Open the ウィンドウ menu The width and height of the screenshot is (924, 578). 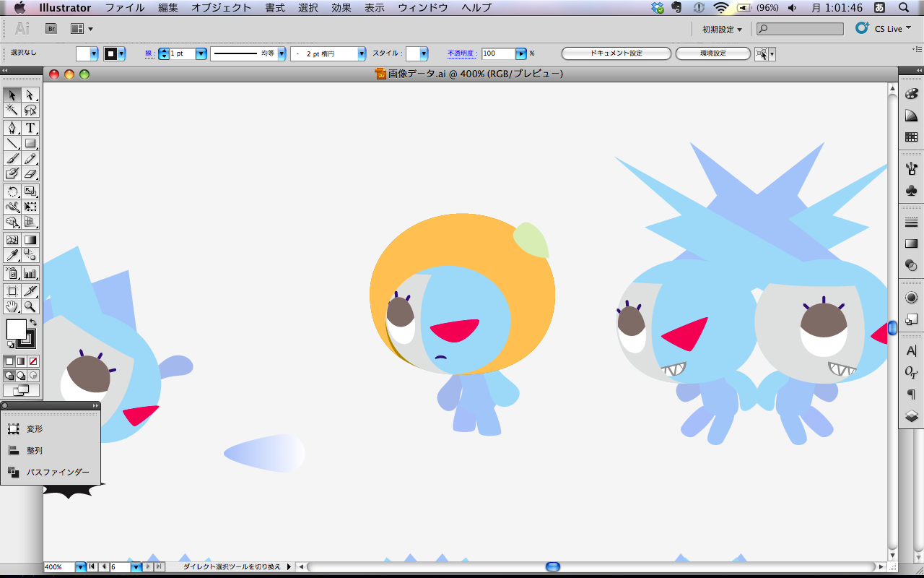click(423, 8)
